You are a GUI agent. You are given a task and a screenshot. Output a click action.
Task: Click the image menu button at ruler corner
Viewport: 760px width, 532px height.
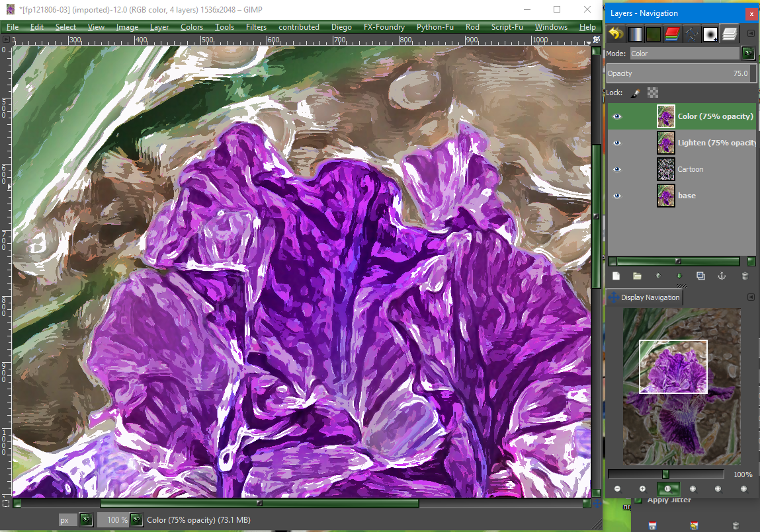click(x=6, y=39)
